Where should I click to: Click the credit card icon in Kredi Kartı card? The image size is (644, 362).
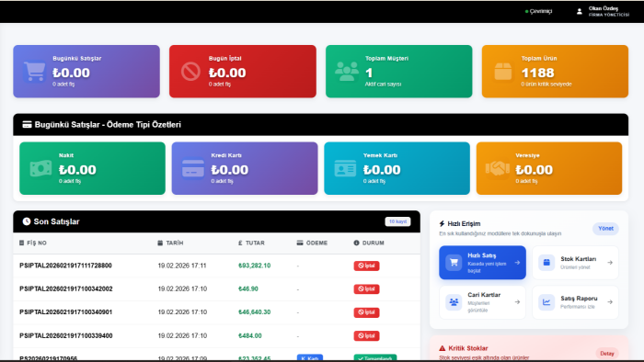click(193, 168)
